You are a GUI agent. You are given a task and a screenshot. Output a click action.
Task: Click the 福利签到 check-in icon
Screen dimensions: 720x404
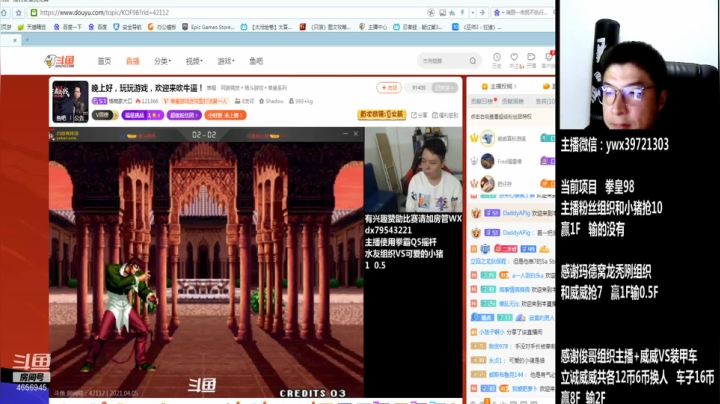click(x=445, y=115)
